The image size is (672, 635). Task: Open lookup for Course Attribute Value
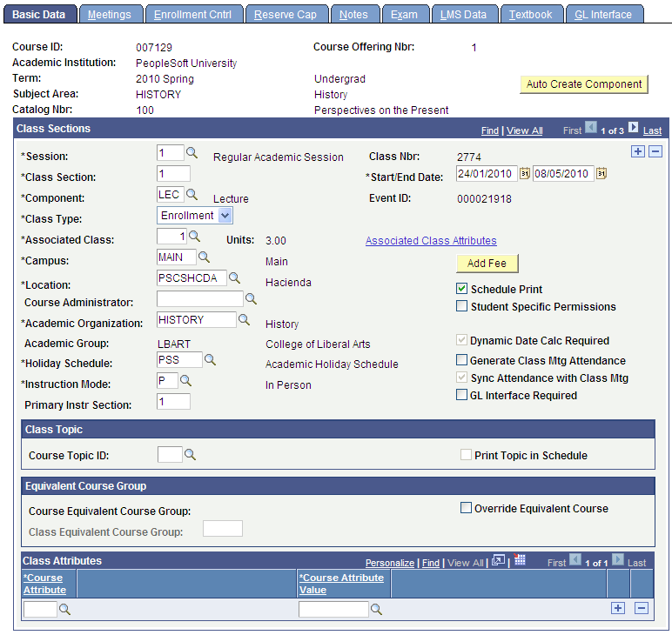[376, 609]
